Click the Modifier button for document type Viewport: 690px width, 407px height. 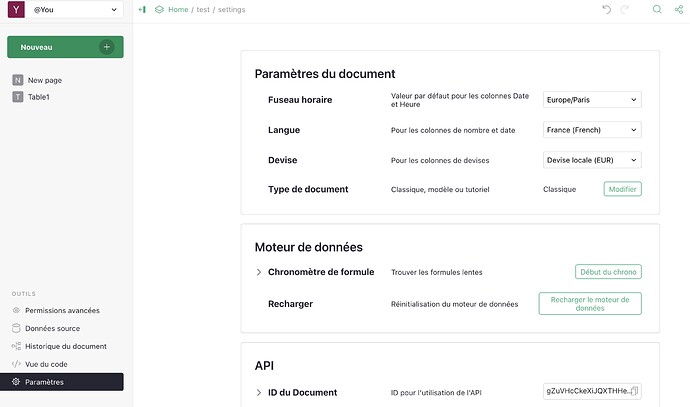click(x=622, y=189)
